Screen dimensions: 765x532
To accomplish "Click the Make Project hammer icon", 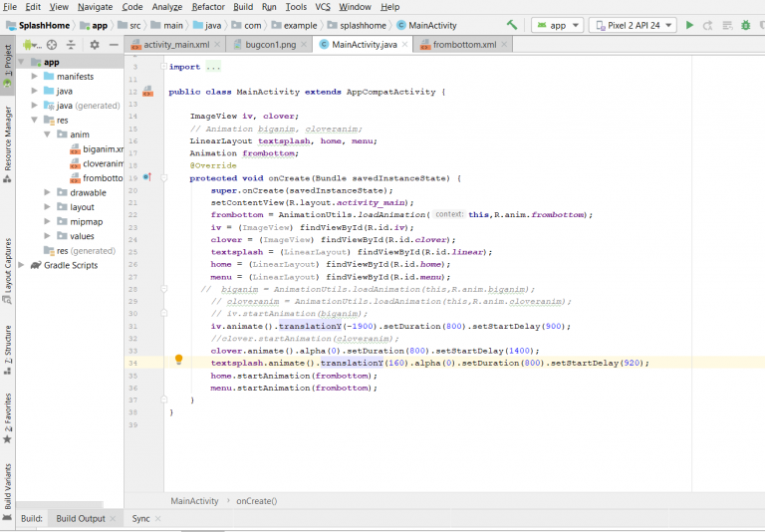I will tap(511, 25).
